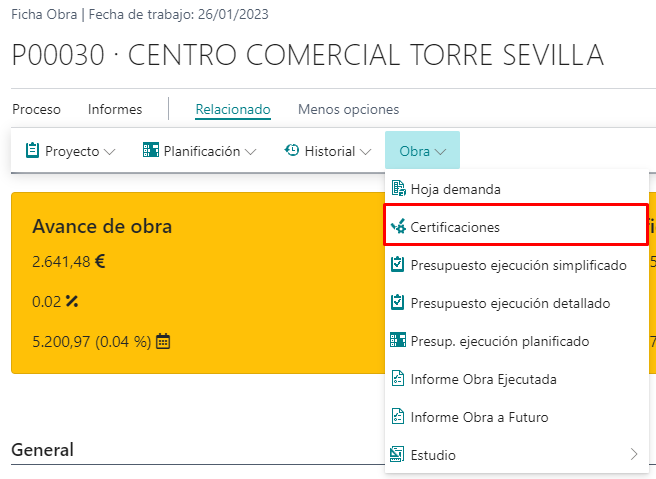Click the P00030 Centro Comercial Torre Sevilla title
Screen dimensions: 656x479
point(308,55)
